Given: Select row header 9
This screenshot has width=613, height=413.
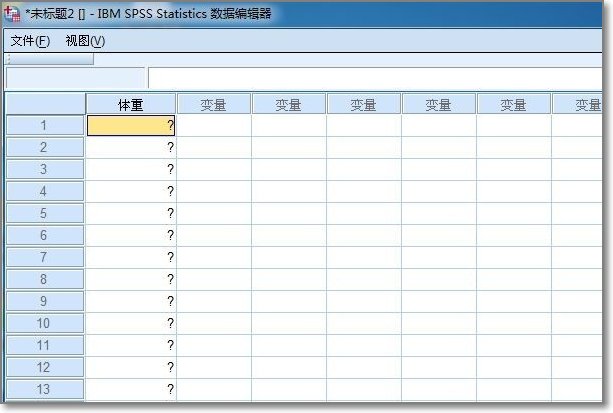Looking at the screenshot, I should coord(45,301).
